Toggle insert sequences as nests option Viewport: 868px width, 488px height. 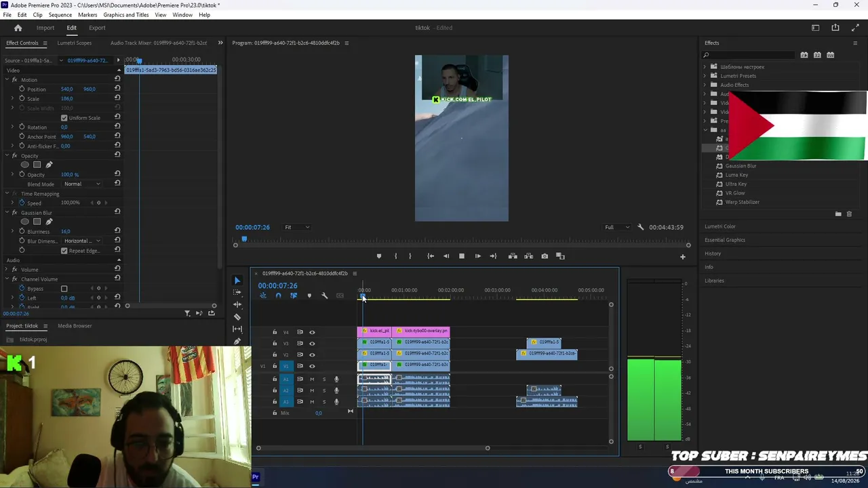[263, 296]
